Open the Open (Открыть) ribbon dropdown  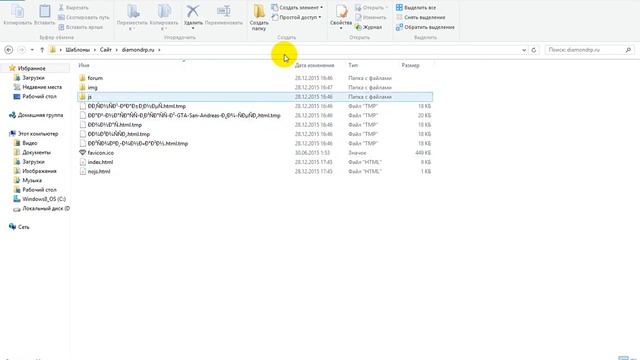371,8
